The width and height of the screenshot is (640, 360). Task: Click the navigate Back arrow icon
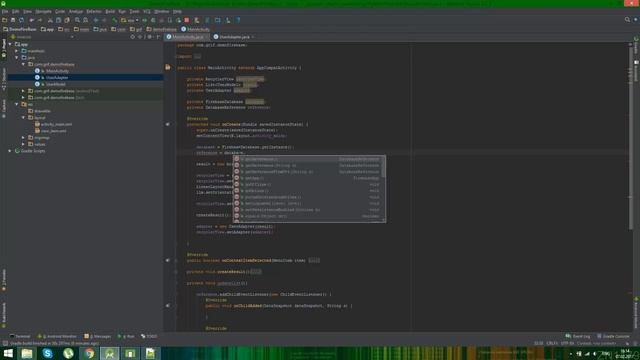(x=96, y=20)
